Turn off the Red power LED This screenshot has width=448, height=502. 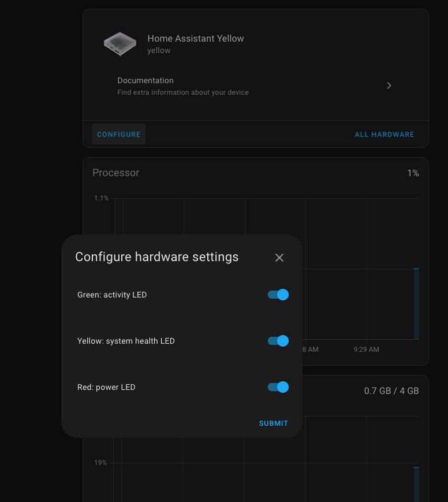click(278, 387)
